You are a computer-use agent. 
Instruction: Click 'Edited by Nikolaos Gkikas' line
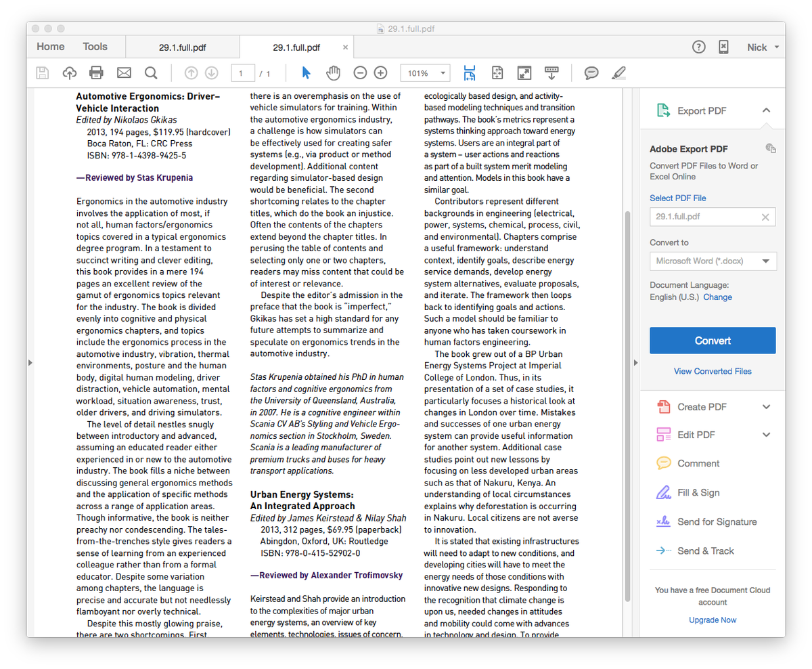click(x=127, y=120)
